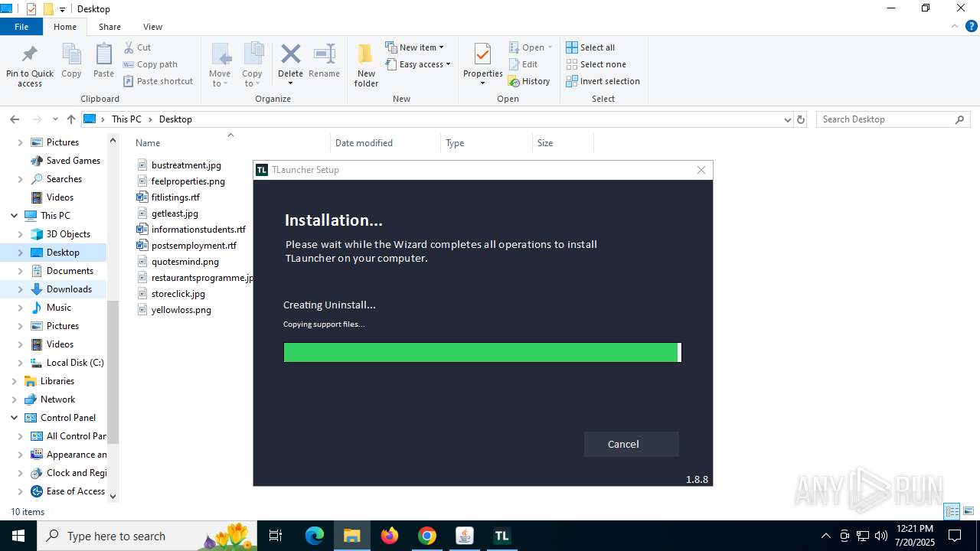Switch to Home ribbon tab
The height and width of the screenshot is (551, 980).
point(65,27)
